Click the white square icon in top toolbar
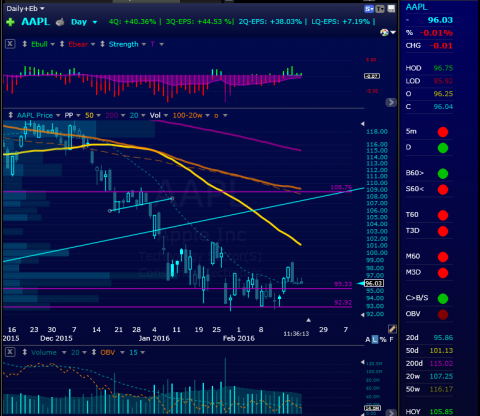 pyautogui.click(x=391, y=9)
